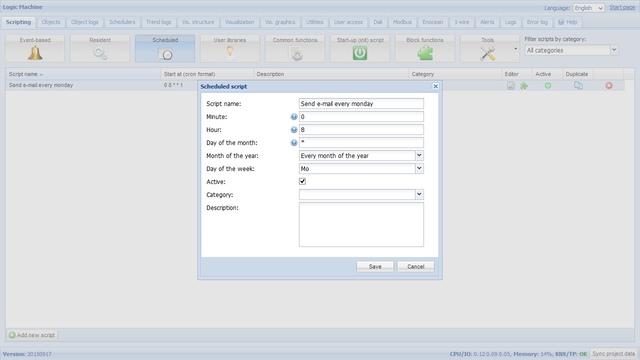
Task: Switch to the Trend logs tab
Action: point(159,22)
